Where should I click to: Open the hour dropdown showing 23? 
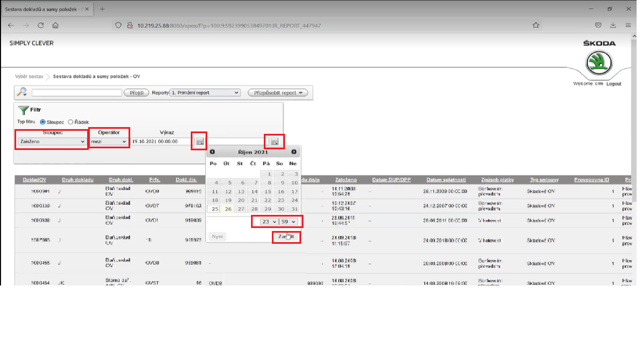tap(269, 222)
